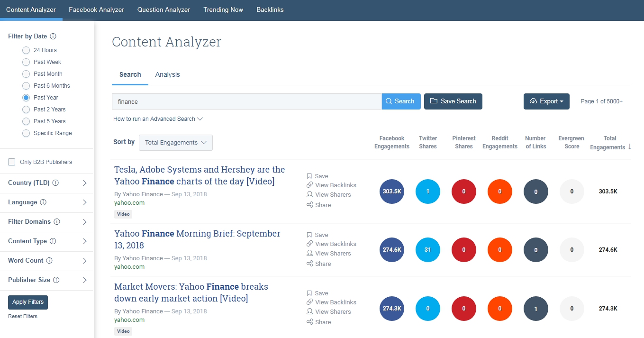Screen dimensions: 644x338
Task: Click the Reset Filters link
Action: click(x=23, y=316)
